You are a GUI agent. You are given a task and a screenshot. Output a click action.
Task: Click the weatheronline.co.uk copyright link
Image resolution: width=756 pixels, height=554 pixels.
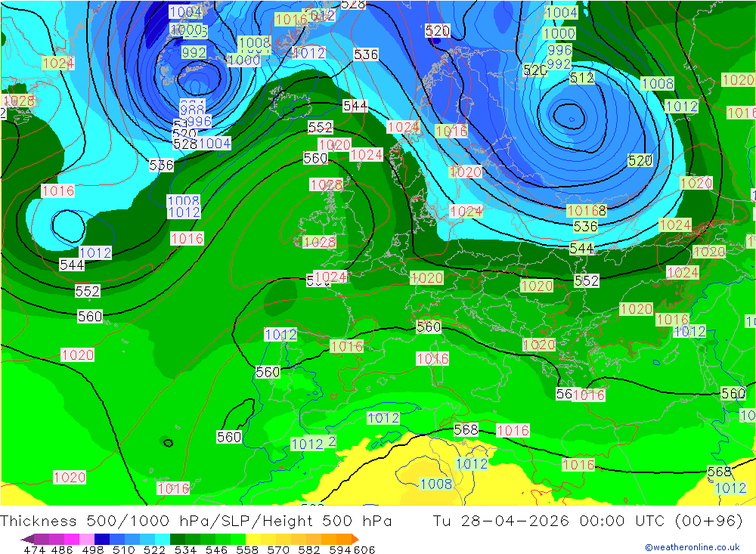click(x=692, y=546)
